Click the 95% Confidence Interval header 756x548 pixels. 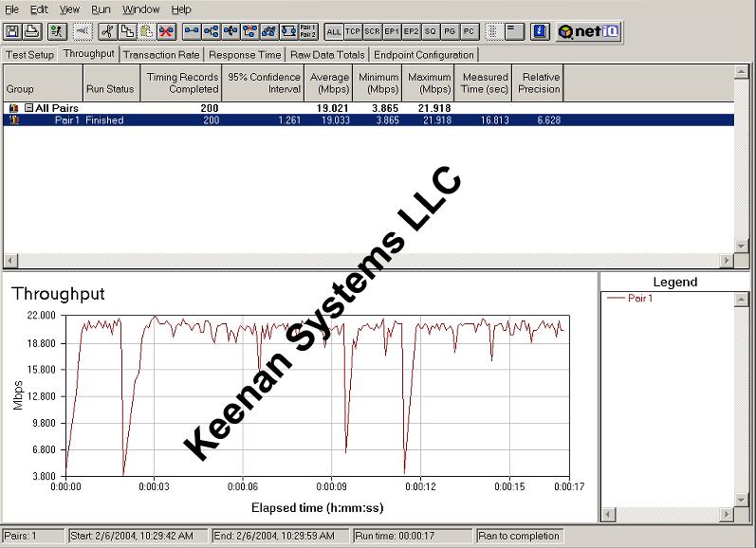pos(263,82)
